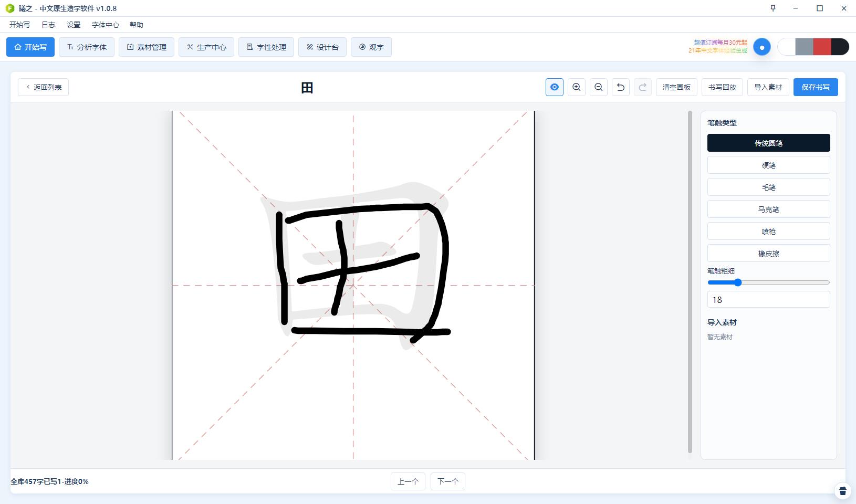This screenshot has width=856, height=504.
Task: Save writing with 保存书写
Action: point(816,87)
